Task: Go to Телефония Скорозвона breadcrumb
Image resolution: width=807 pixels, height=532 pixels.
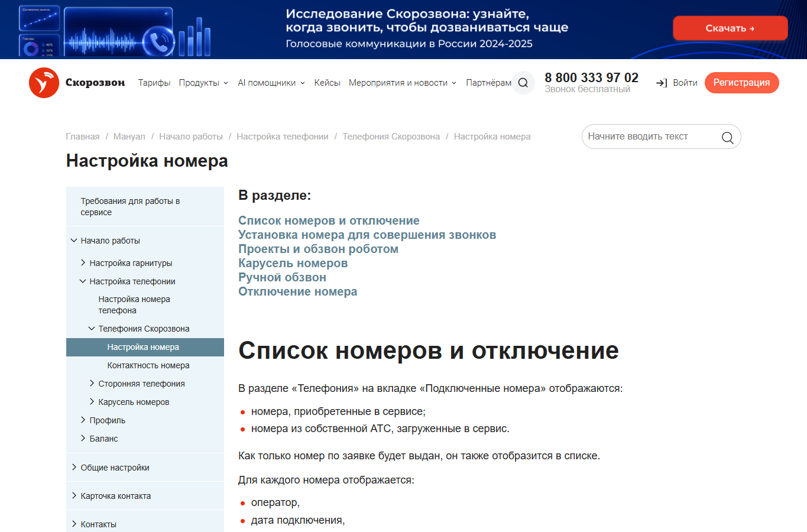Action: point(391,137)
